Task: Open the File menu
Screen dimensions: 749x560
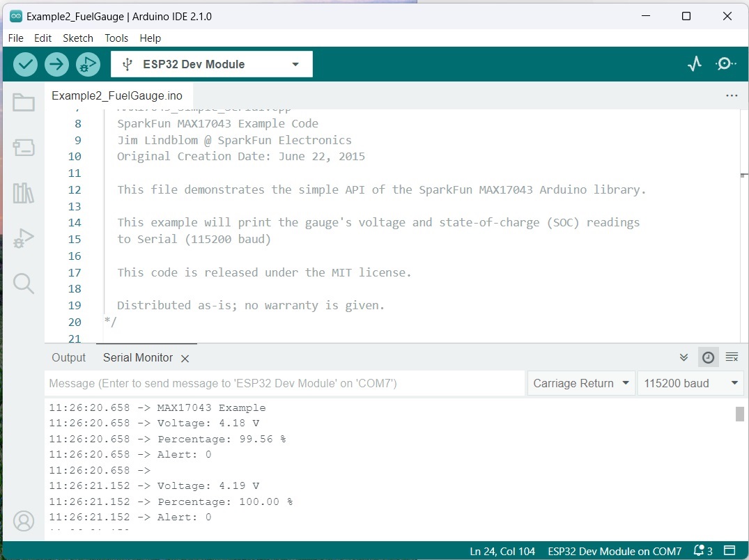Action: 16,38
